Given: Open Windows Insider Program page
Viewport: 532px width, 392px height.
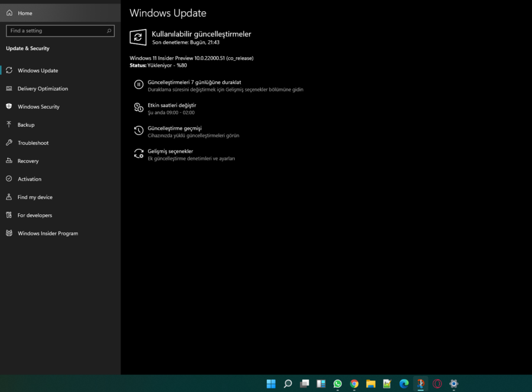Looking at the screenshot, I should point(47,233).
